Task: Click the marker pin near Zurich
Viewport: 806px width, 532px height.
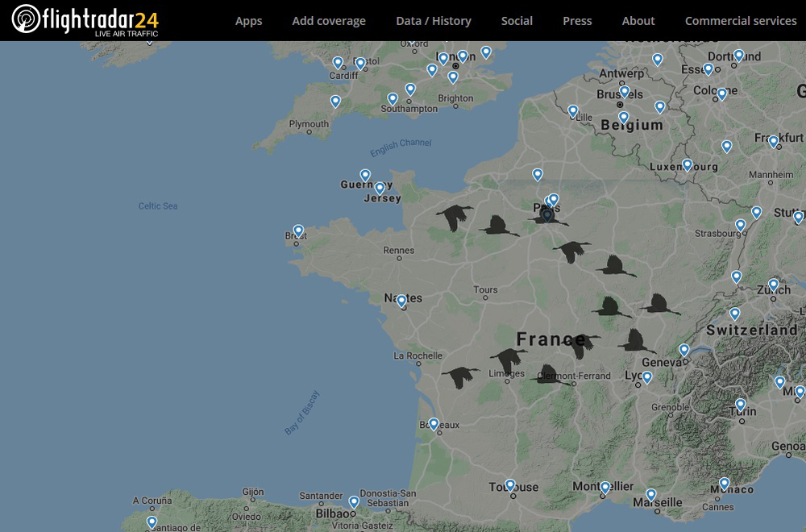Action: pos(773,284)
